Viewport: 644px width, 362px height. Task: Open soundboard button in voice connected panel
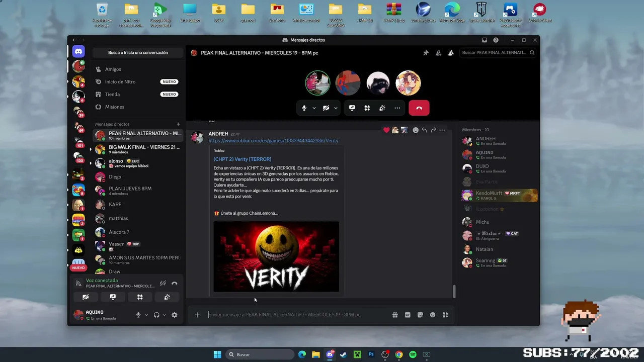[167, 297]
